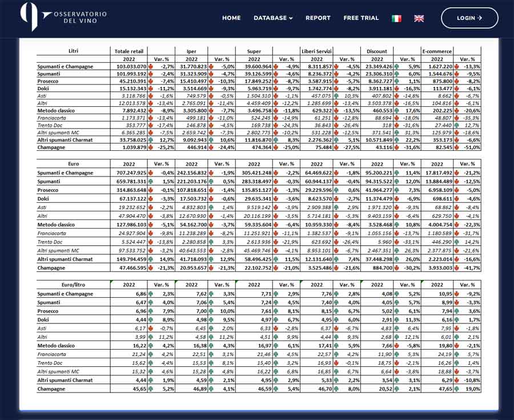Click red arrow beside Euro total 47.466.595

151,267
